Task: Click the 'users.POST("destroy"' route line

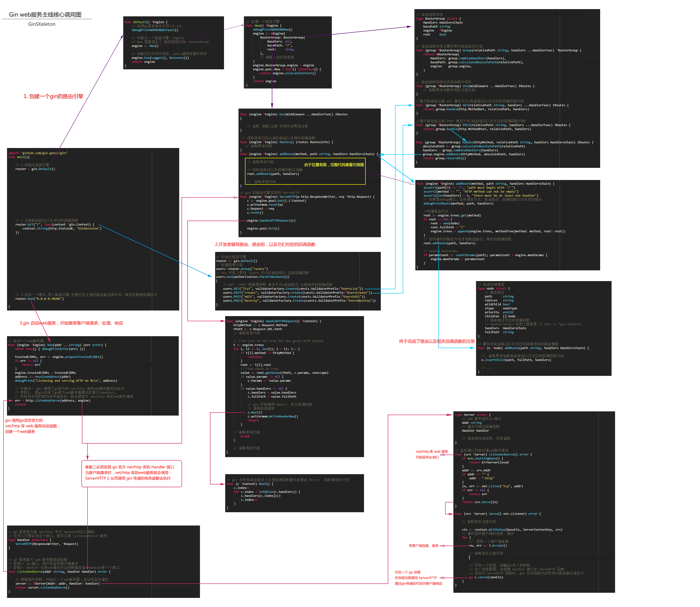Action: (x=299, y=300)
